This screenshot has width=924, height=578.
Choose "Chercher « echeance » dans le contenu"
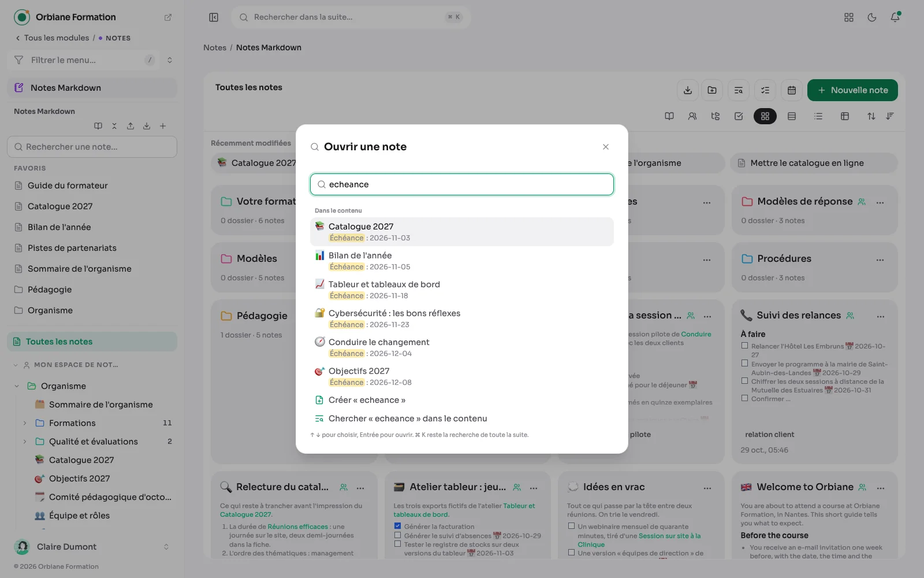(x=462, y=418)
